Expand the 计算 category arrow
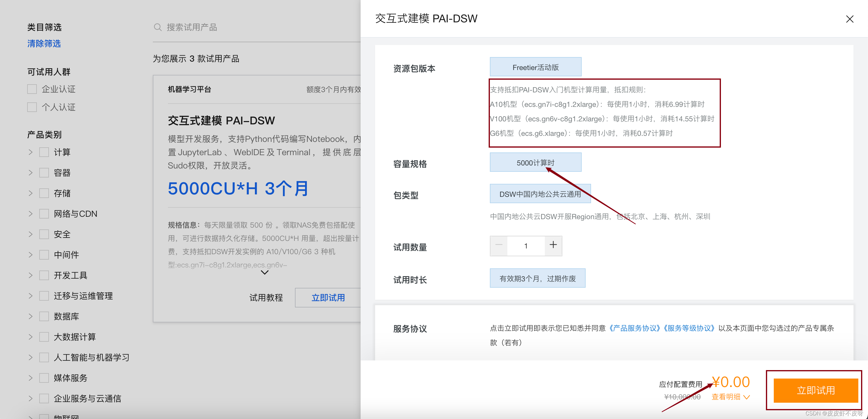Viewport: 868px width, 419px height. click(31, 152)
